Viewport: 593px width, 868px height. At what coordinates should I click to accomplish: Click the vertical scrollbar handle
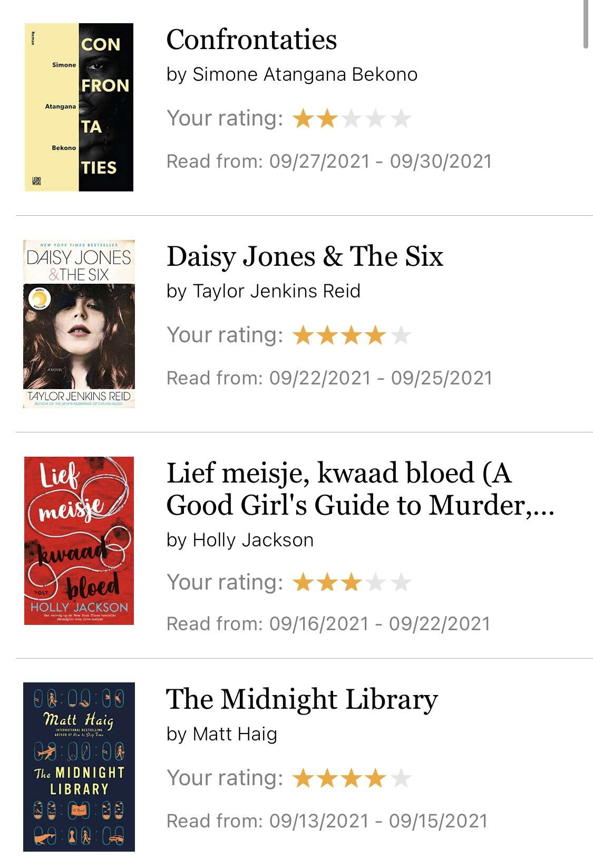(586, 24)
